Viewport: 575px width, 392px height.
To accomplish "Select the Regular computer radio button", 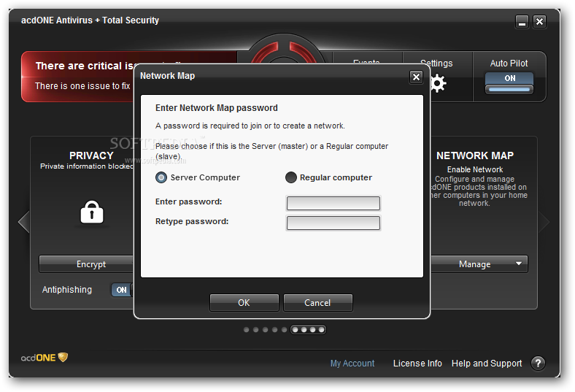I will tap(291, 177).
